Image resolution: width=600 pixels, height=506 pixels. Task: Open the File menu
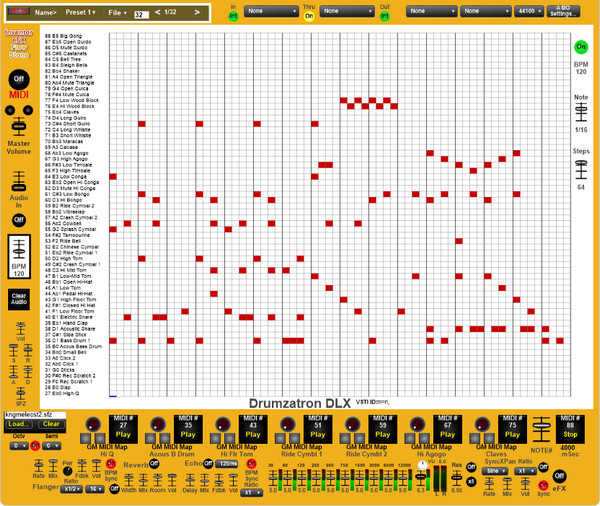point(116,13)
